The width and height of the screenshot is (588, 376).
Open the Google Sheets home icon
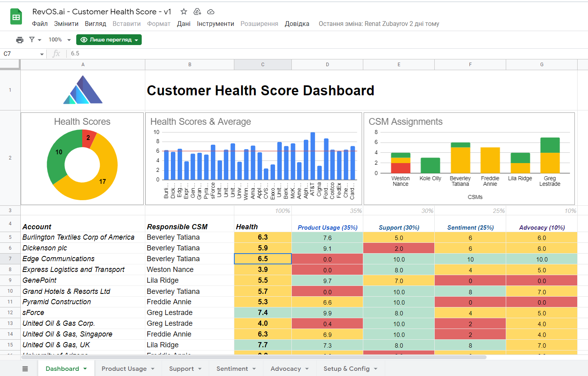point(16,17)
